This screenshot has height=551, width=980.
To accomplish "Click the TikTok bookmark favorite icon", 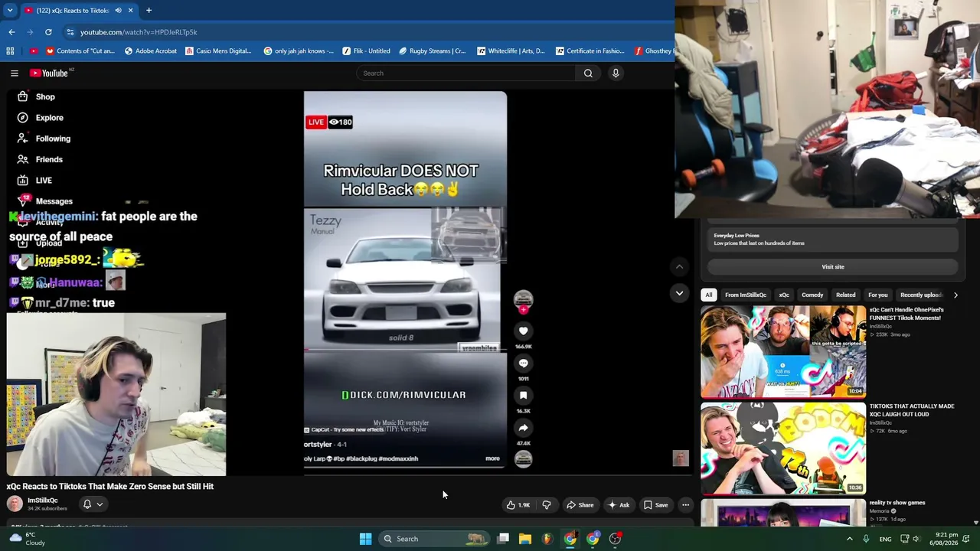I will (524, 396).
